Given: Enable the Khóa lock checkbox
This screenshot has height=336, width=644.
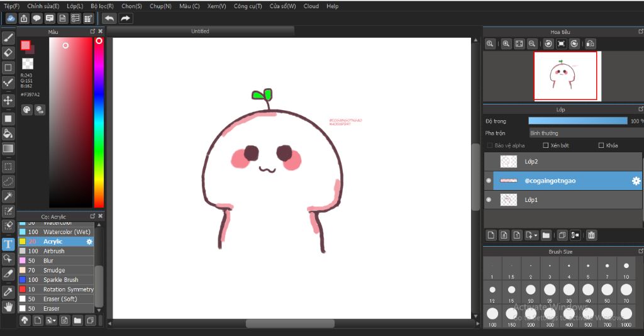Looking at the screenshot, I should pyautogui.click(x=601, y=145).
